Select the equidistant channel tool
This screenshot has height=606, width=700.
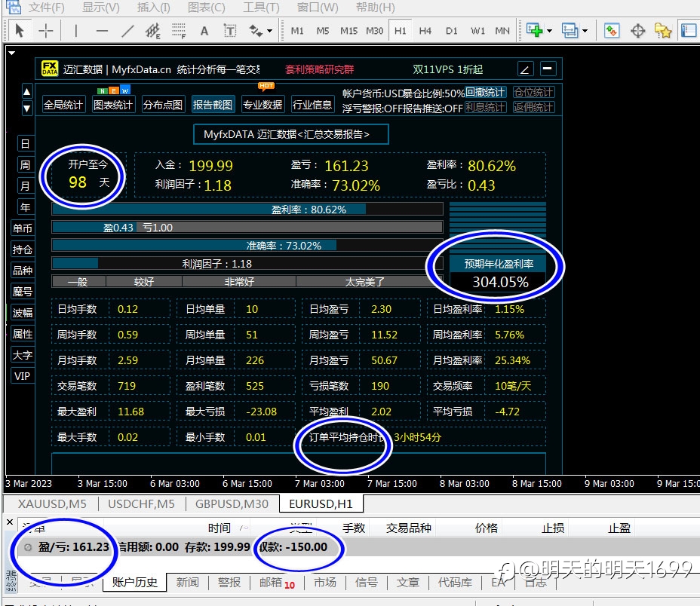pos(152,31)
